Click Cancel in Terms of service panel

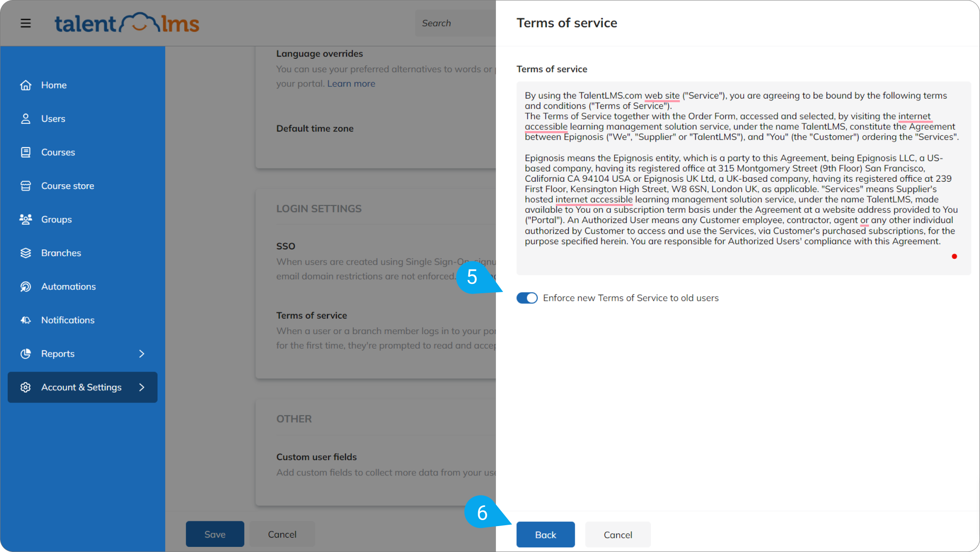(618, 535)
